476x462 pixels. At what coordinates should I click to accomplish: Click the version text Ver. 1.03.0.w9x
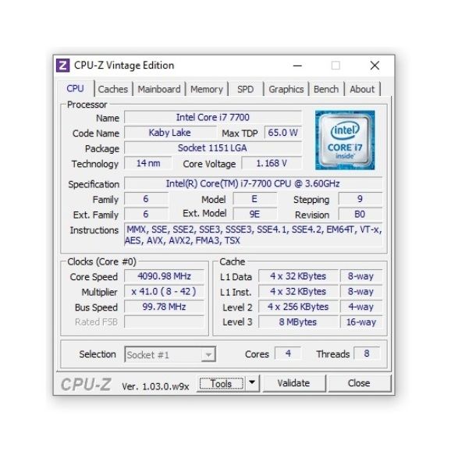(155, 386)
